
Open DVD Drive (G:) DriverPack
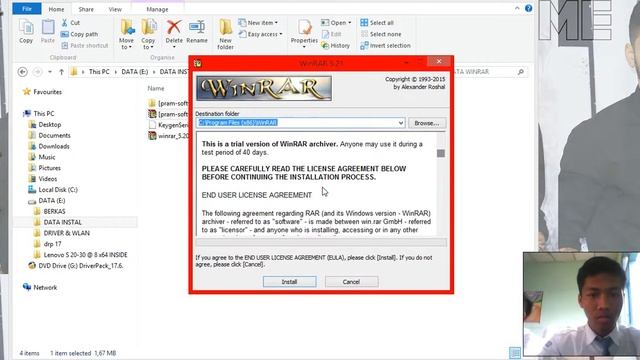pyautogui.click(x=76, y=266)
